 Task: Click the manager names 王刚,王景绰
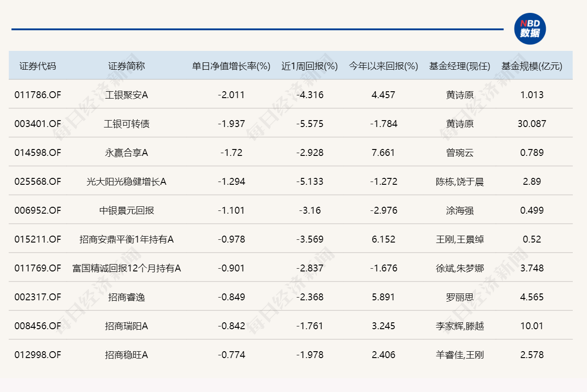tap(460, 239)
